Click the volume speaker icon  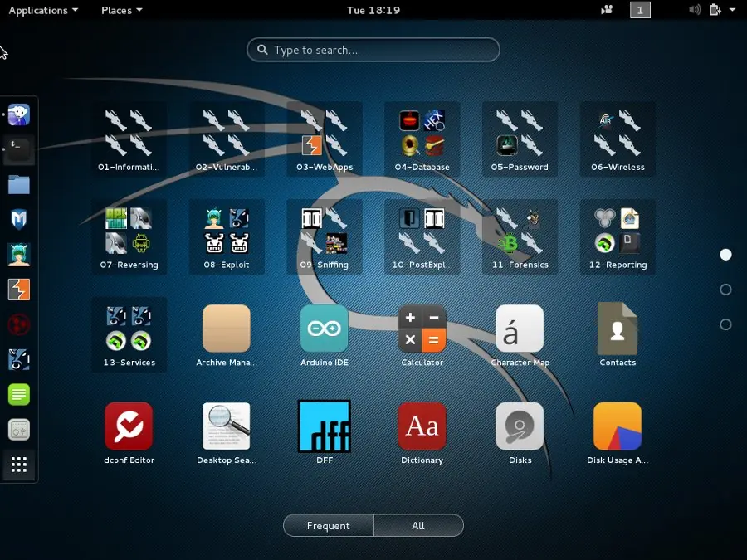tap(695, 9)
